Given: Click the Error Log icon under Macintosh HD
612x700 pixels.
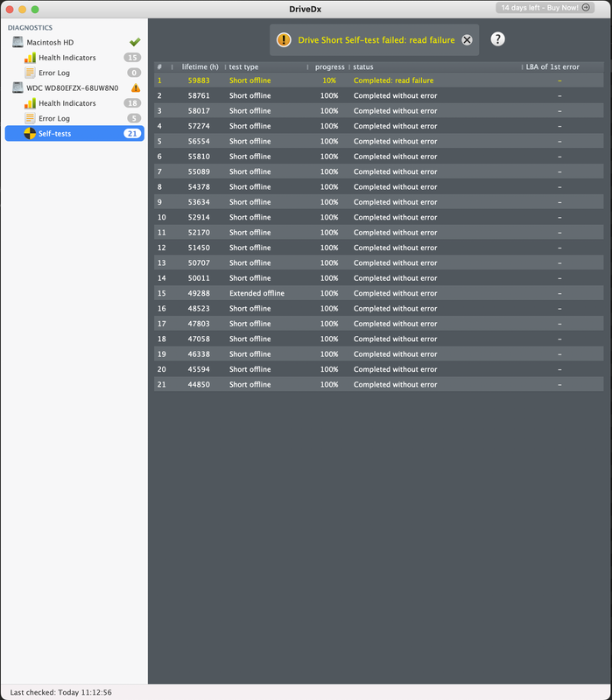Looking at the screenshot, I should click(x=30, y=73).
